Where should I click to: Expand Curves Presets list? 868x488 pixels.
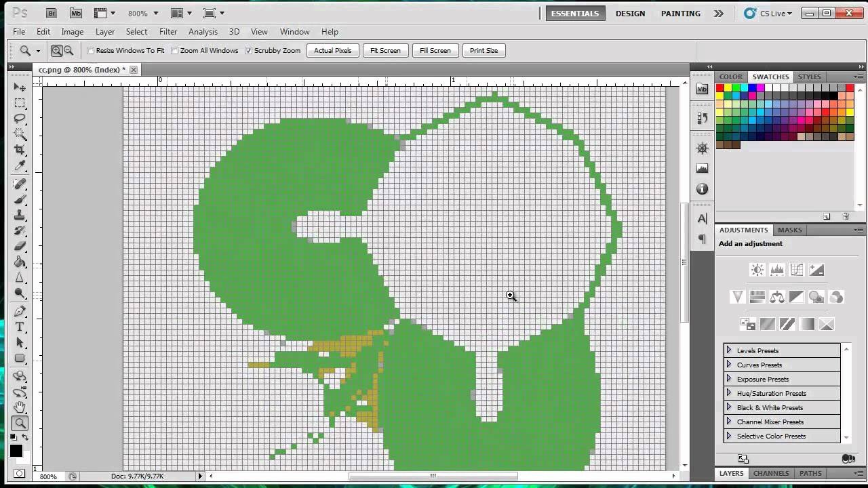tap(729, 365)
